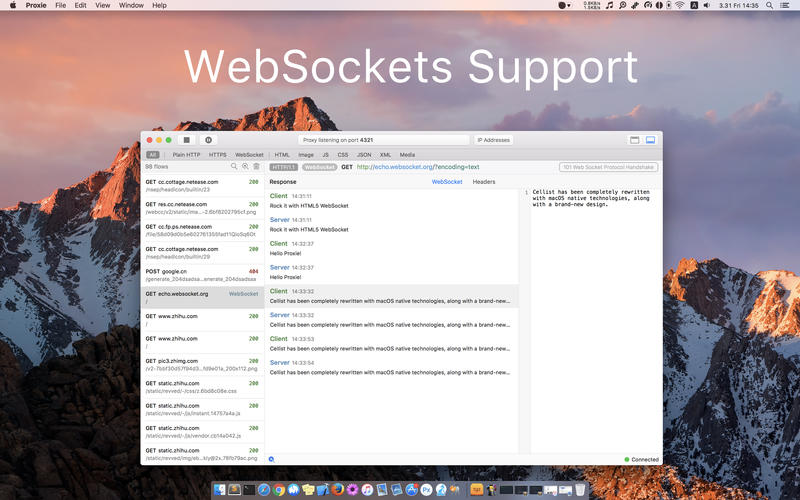The width and height of the screenshot is (800, 500).
Task: Select the POST google.cn 404 flow
Action: pos(203,275)
